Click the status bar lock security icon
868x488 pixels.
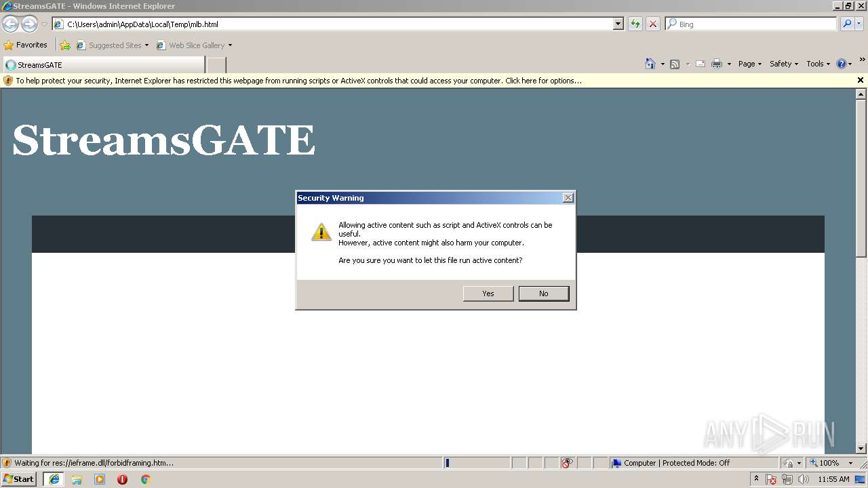pos(789,463)
